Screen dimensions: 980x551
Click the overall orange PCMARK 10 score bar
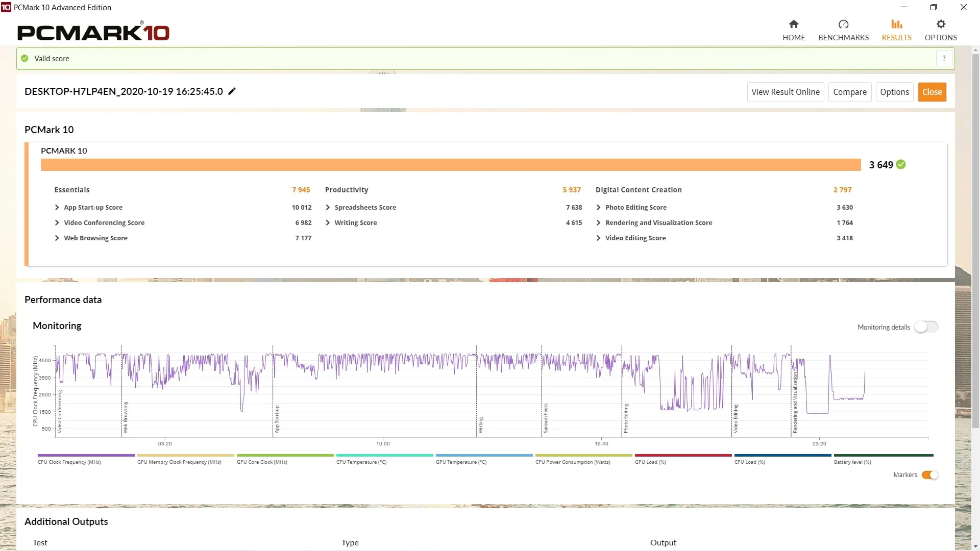coord(451,165)
